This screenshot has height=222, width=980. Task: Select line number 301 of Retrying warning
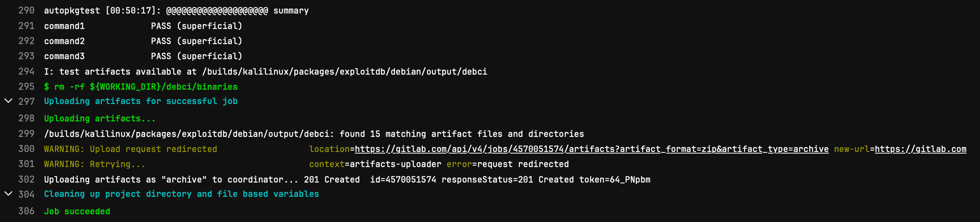[x=26, y=164]
